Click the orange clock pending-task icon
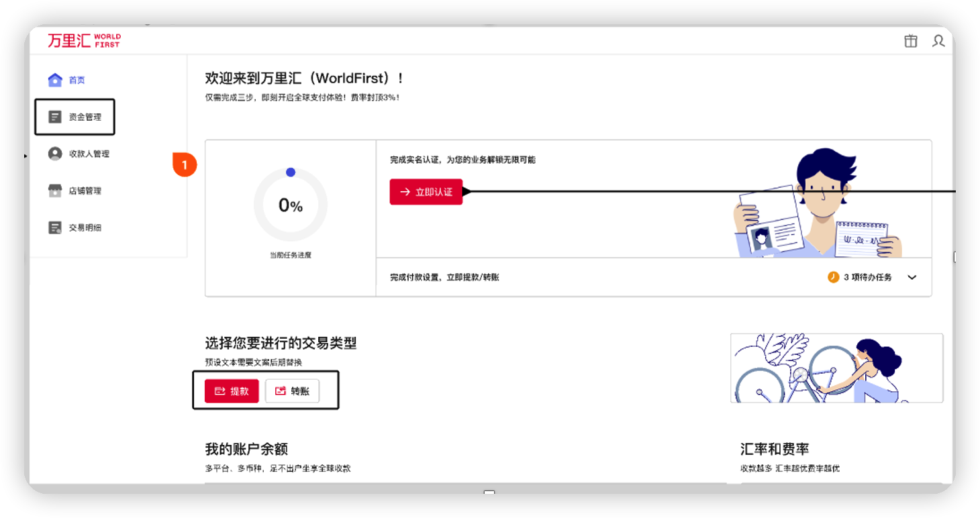 (x=833, y=277)
